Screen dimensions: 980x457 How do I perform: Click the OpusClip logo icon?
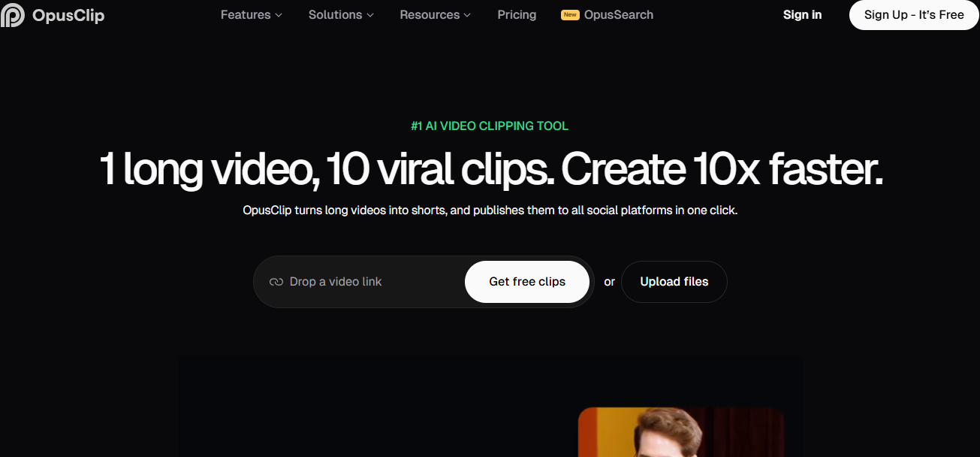point(13,15)
